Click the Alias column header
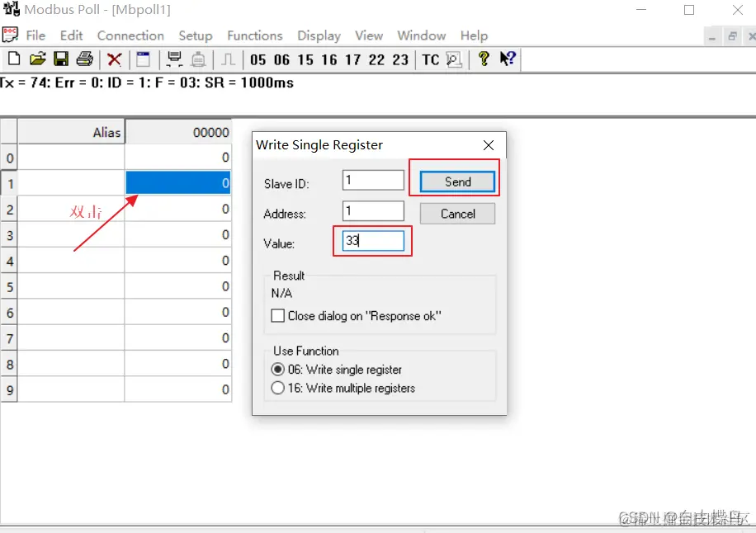The image size is (756, 533). (71, 132)
